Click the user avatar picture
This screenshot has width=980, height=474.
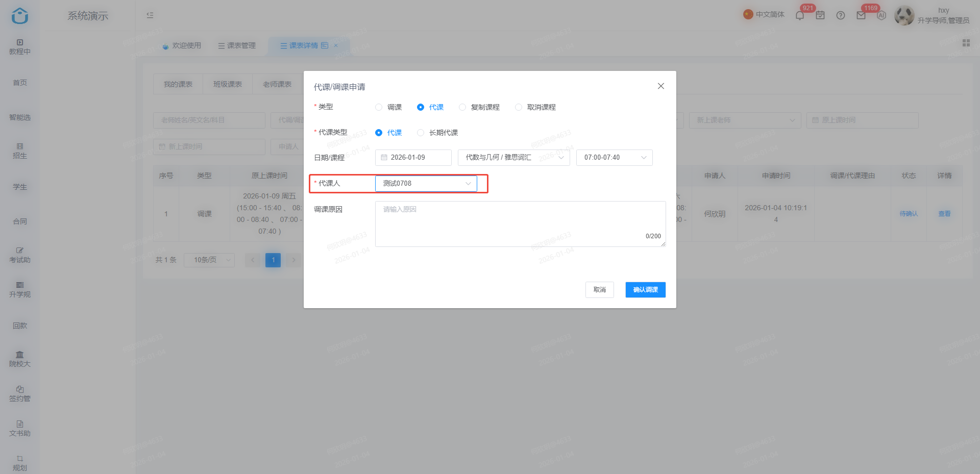pyautogui.click(x=904, y=16)
